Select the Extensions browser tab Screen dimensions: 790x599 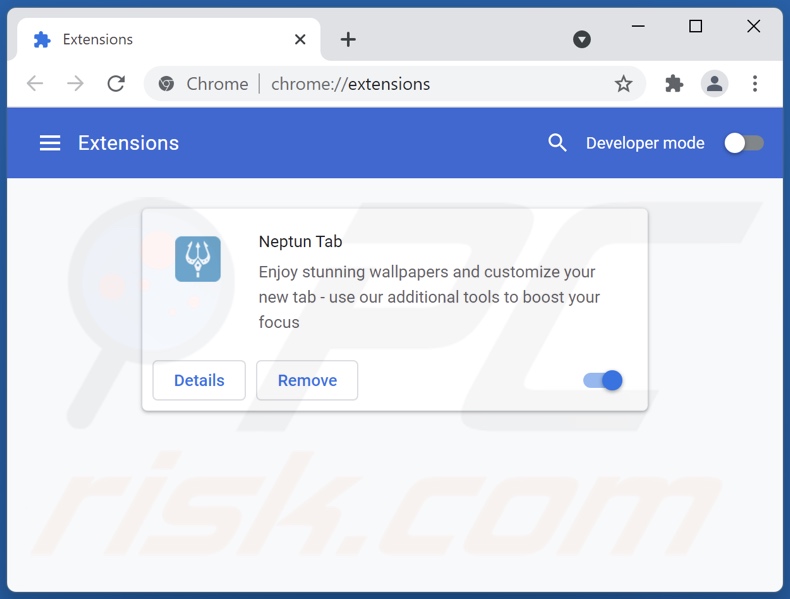coord(169,39)
